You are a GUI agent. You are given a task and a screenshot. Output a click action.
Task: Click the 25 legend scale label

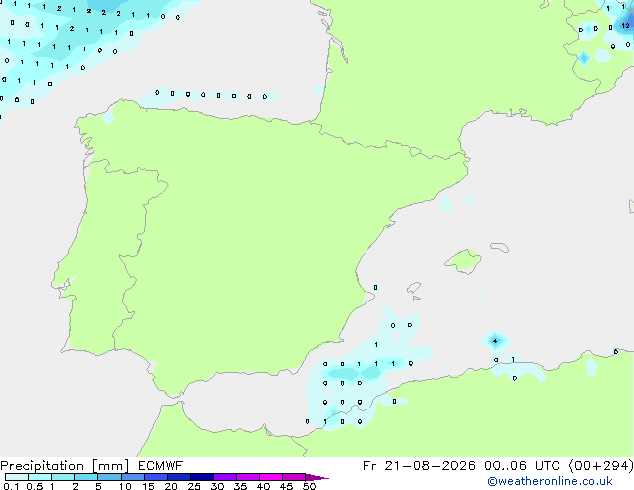tap(194, 486)
